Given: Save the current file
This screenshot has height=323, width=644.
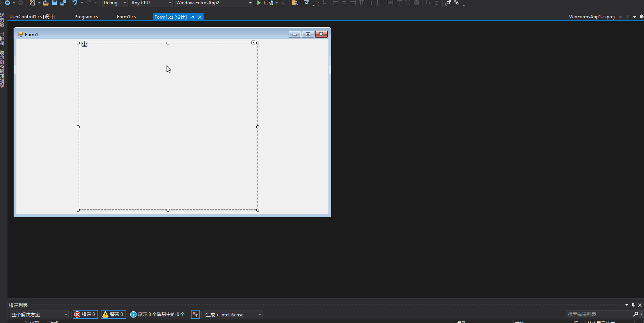Looking at the screenshot, I should coord(55,3).
